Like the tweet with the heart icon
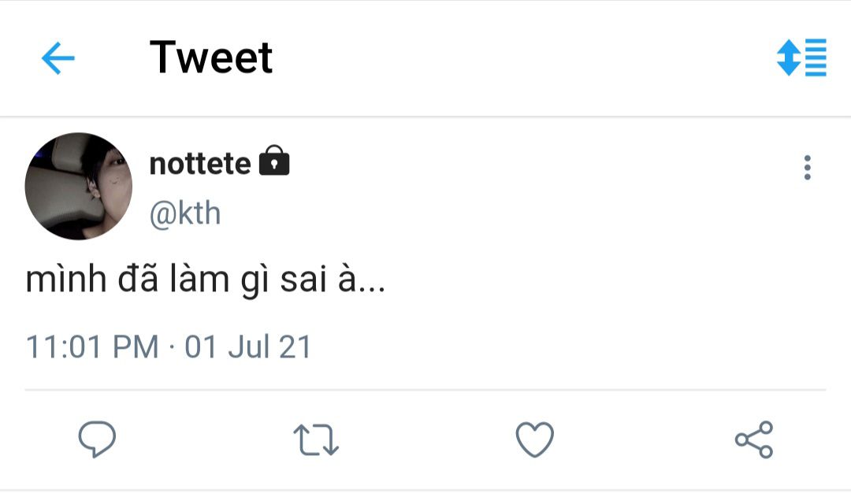851x504 pixels. (x=534, y=439)
